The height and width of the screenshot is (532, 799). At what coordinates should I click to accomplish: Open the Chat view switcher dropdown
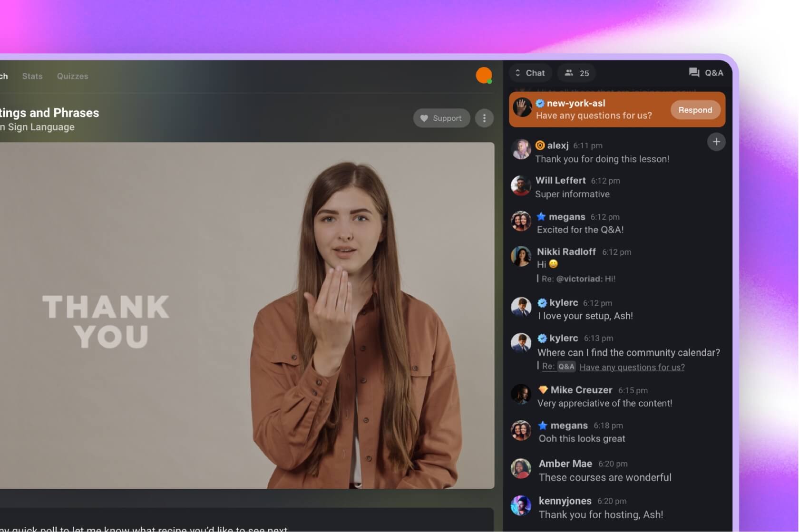pos(530,73)
